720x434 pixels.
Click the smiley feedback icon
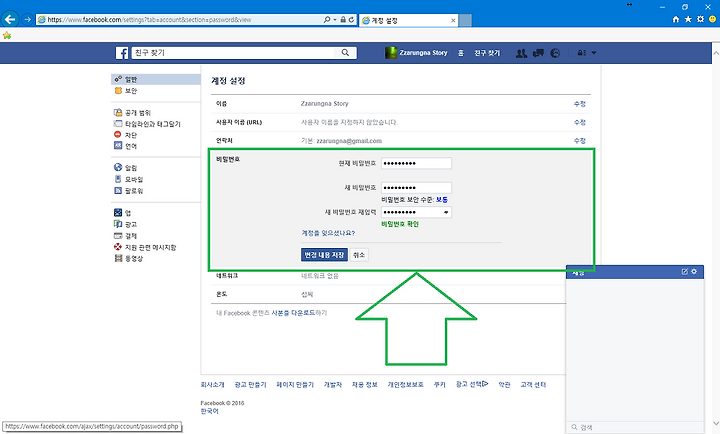point(712,19)
